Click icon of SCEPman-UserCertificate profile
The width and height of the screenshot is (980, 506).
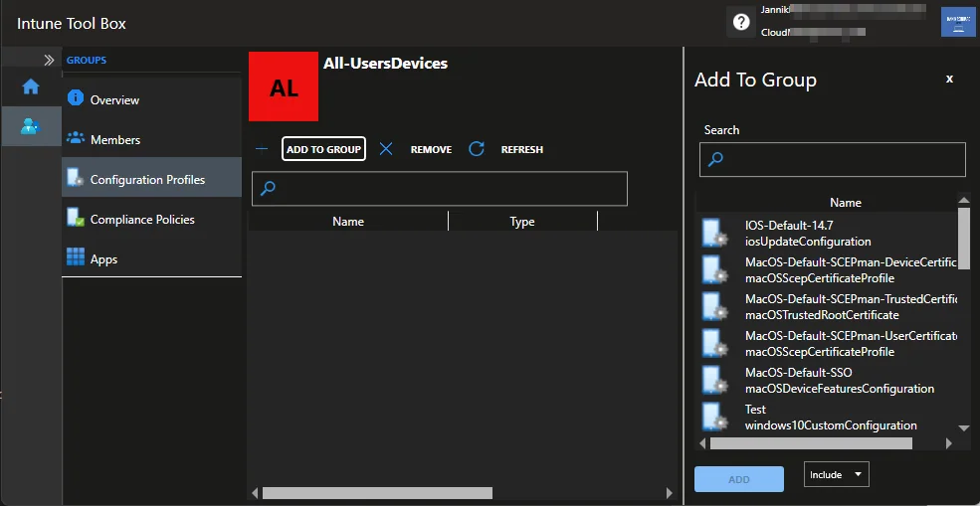pos(715,344)
